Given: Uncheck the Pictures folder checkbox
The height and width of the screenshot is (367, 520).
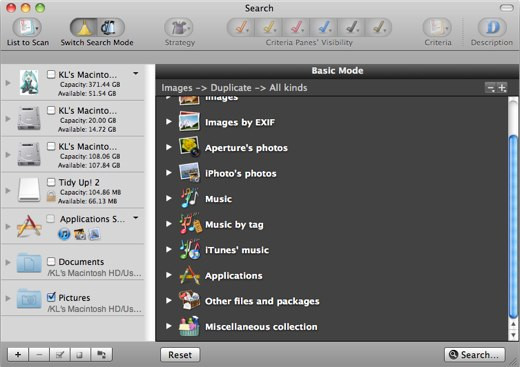Looking at the screenshot, I should (51, 296).
